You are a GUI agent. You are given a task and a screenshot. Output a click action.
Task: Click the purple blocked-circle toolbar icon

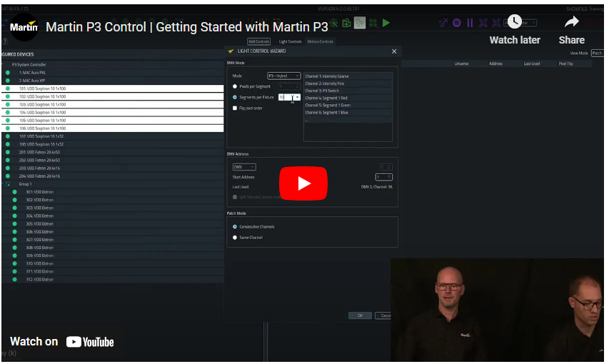coord(457,23)
